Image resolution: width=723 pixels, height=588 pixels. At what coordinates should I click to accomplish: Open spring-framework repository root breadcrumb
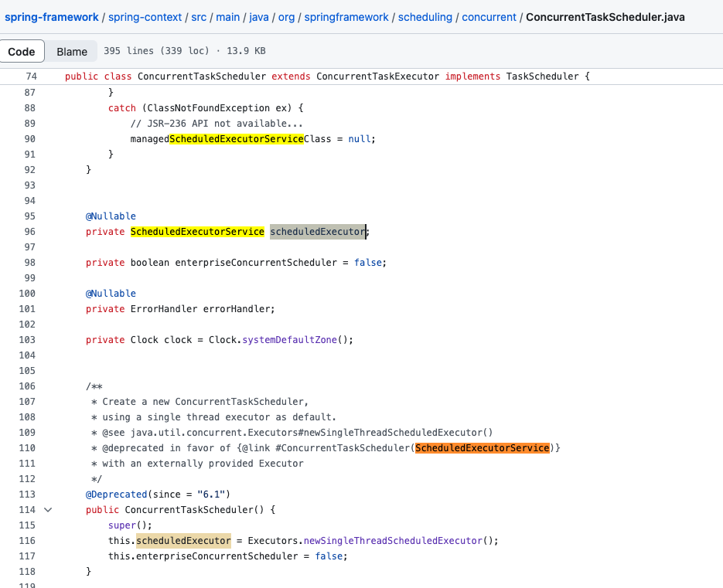click(x=52, y=17)
